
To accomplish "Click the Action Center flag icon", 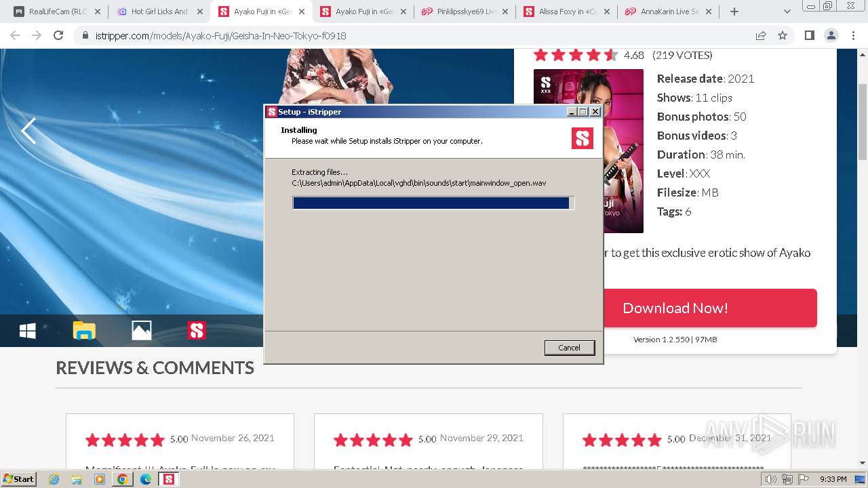I will (804, 479).
